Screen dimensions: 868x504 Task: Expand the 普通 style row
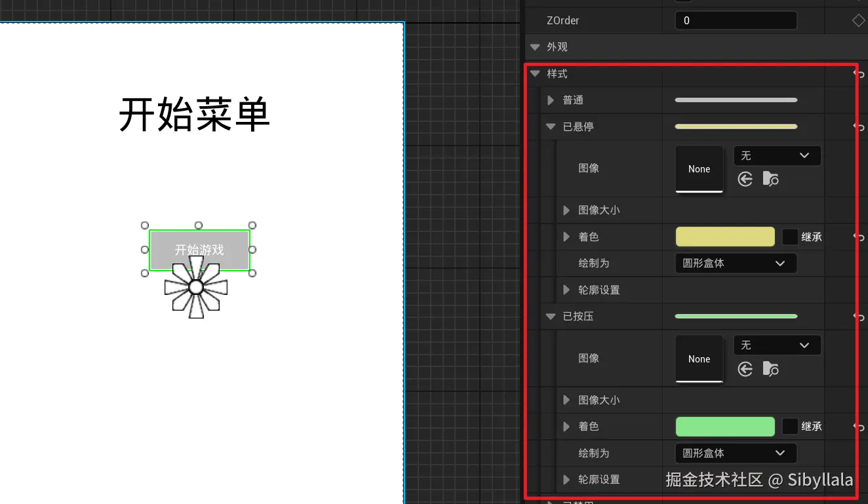point(551,100)
